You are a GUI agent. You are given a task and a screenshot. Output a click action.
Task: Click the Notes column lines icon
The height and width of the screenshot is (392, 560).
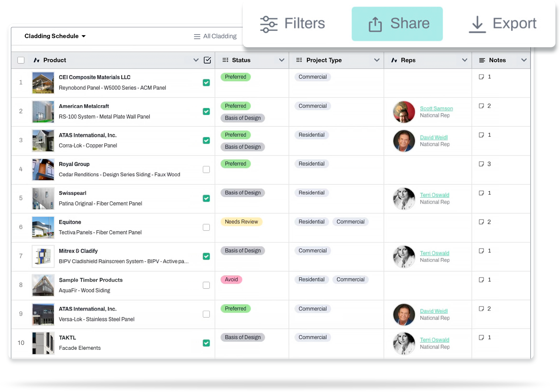pos(482,60)
